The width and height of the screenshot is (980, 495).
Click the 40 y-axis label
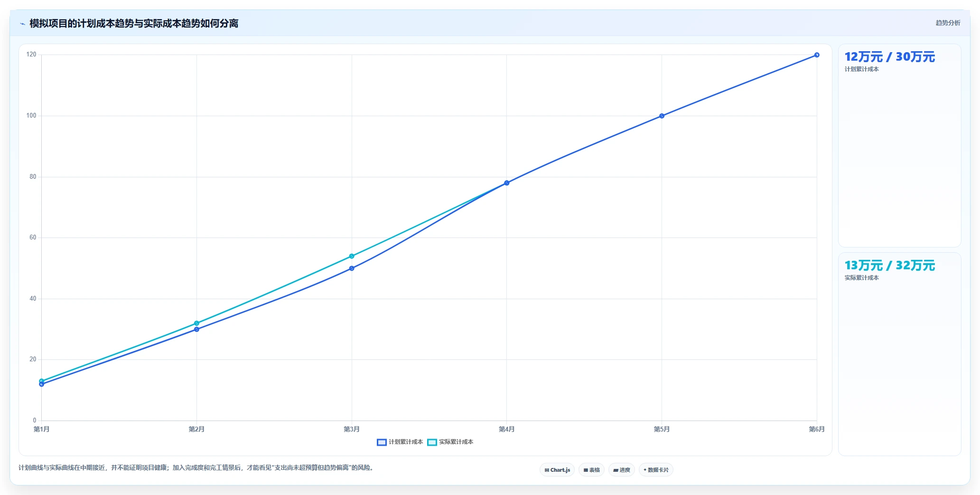(33, 299)
